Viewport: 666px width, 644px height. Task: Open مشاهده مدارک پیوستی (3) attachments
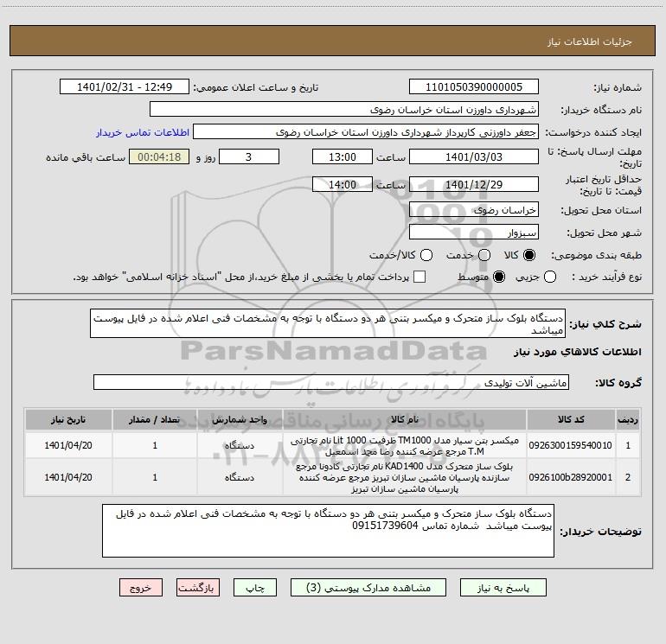tap(368, 588)
